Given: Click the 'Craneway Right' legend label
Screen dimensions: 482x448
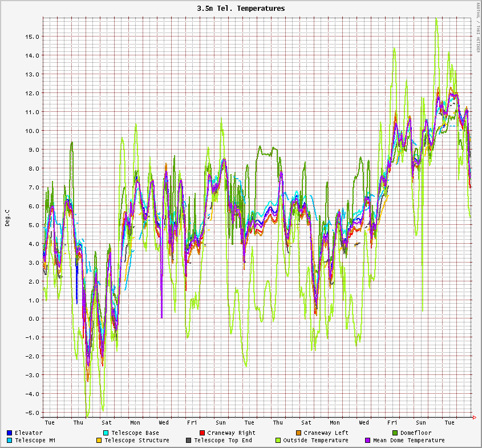Looking at the screenshot, I should pyautogui.click(x=231, y=433).
